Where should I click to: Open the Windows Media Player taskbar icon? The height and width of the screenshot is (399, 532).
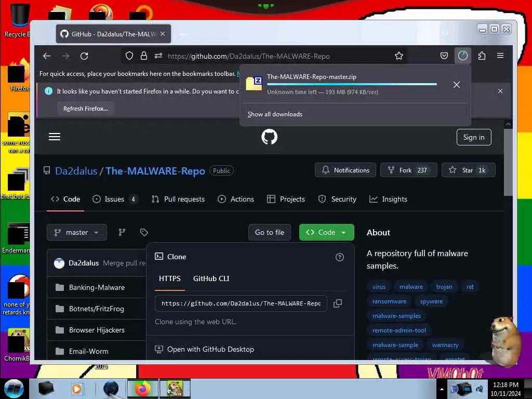(77, 389)
